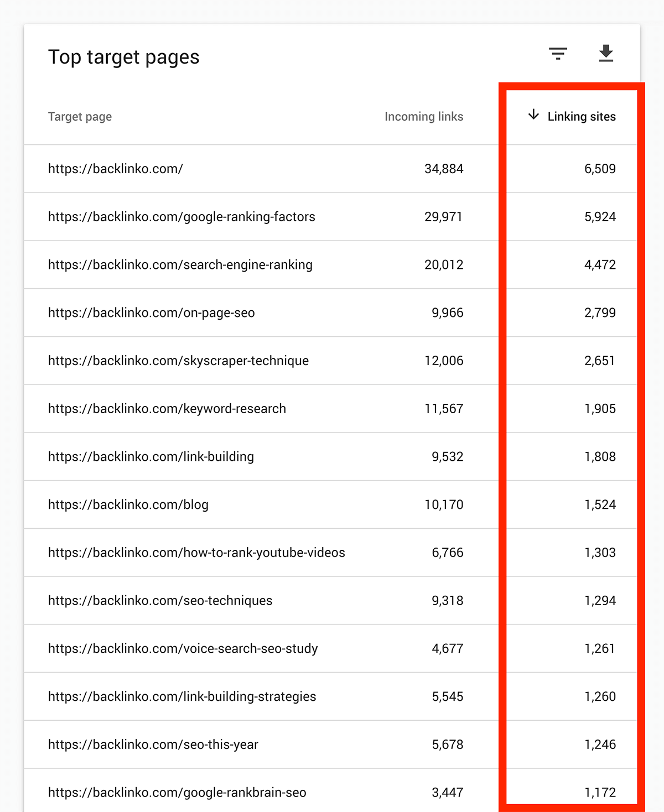Sort by Linking sites column header

point(582,117)
